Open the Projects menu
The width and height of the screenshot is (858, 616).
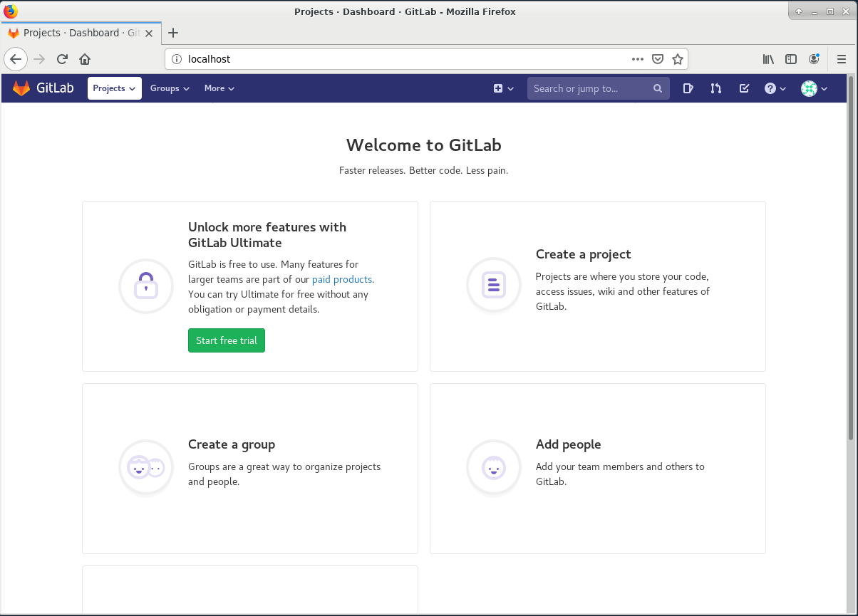click(113, 88)
